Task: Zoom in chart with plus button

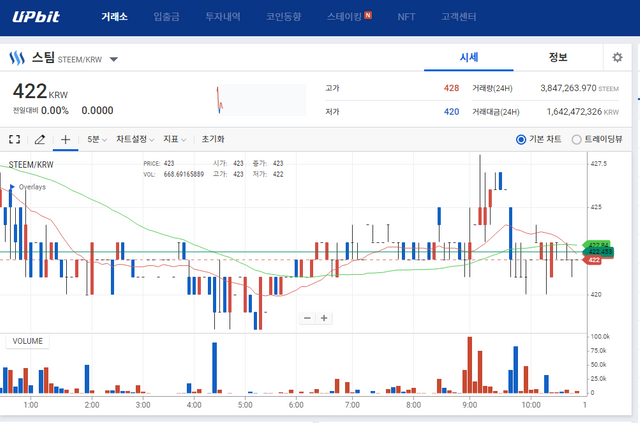Action: [x=324, y=318]
